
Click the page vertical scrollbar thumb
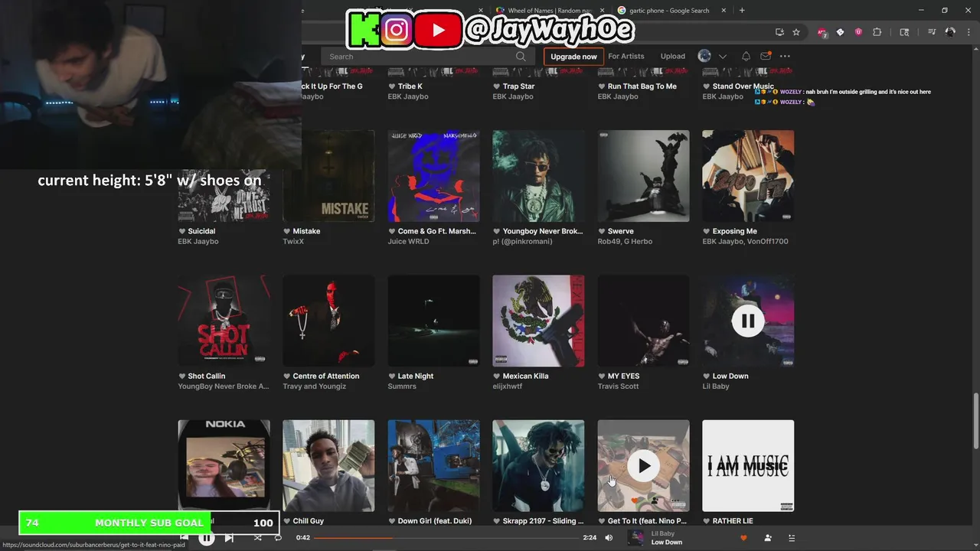pyautogui.click(x=976, y=421)
